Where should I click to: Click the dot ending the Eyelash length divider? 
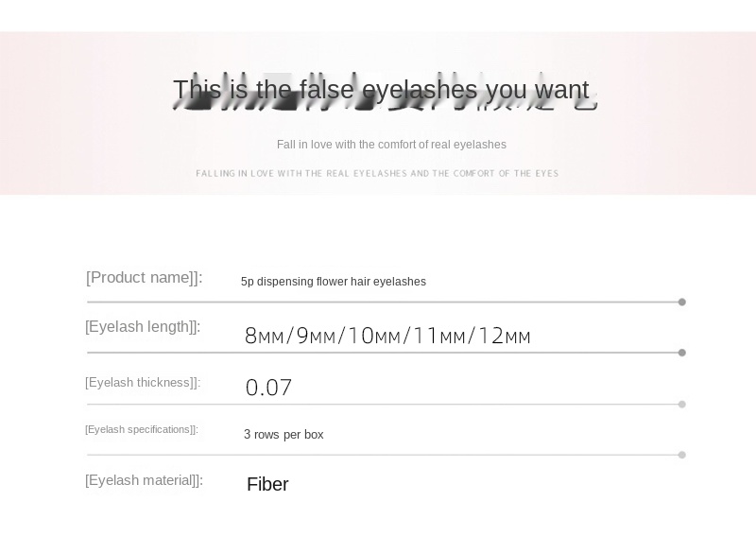point(681,353)
